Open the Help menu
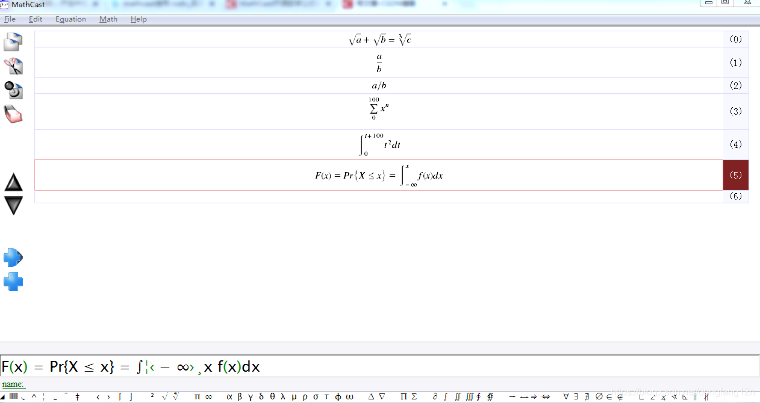The width and height of the screenshot is (760, 403). (x=138, y=19)
